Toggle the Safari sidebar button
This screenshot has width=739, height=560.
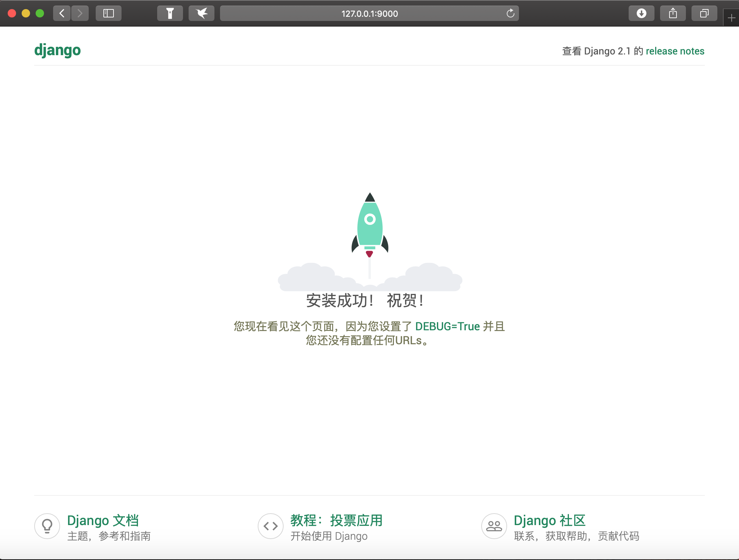click(109, 14)
